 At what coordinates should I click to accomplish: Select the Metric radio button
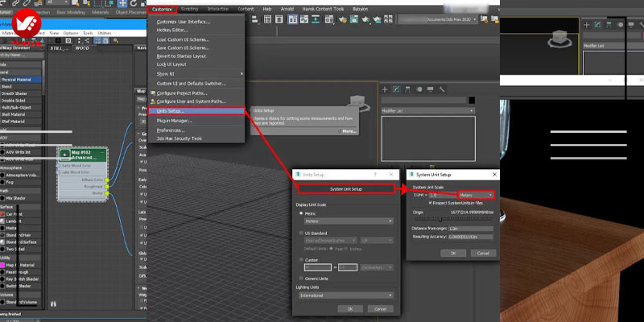pyautogui.click(x=301, y=213)
